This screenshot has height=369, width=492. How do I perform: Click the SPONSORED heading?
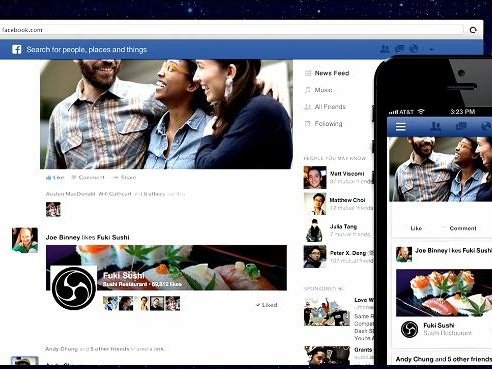click(320, 289)
